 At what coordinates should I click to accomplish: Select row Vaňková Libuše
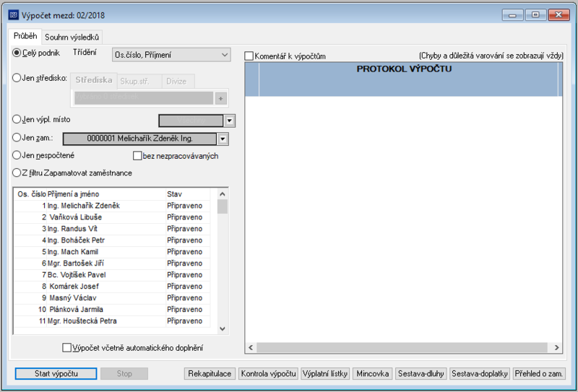tap(112, 217)
